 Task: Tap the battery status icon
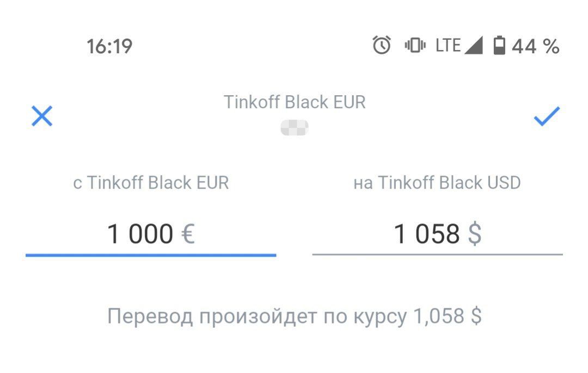[499, 46]
